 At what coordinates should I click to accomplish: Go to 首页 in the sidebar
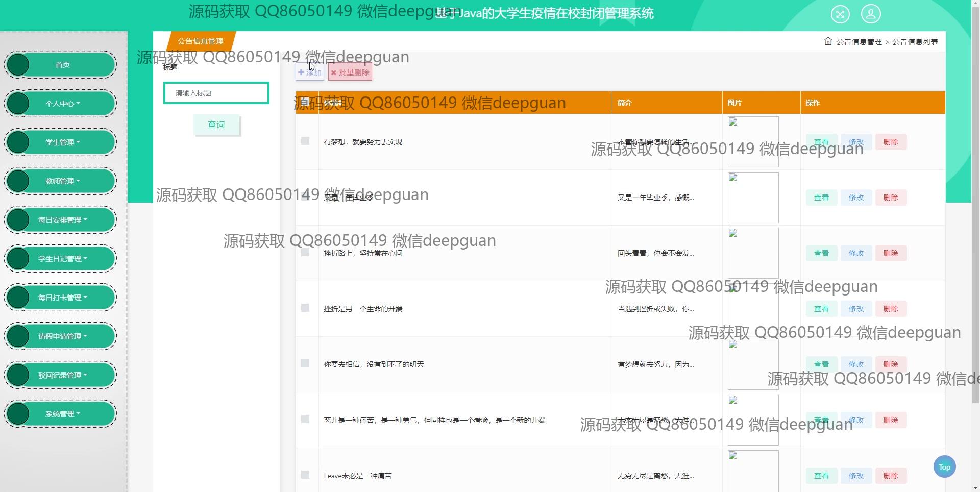pyautogui.click(x=62, y=65)
